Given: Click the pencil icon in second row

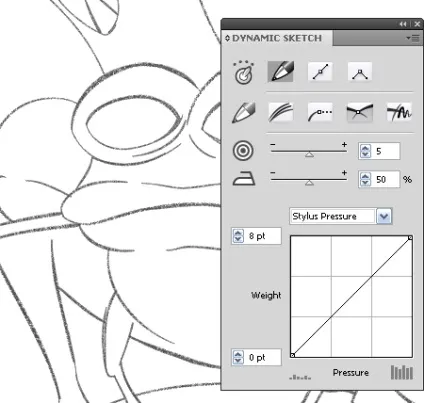Looking at the screenshot, I should pos(244,112).
